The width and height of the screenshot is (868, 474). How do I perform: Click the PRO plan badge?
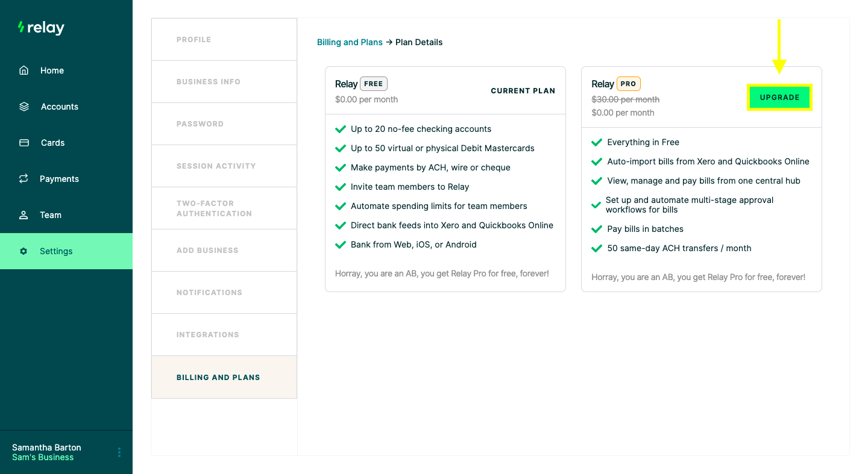(x=629, y=84)
